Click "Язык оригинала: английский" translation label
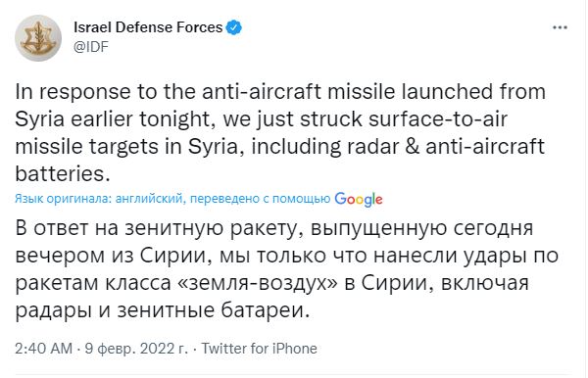 pos(99,199)
